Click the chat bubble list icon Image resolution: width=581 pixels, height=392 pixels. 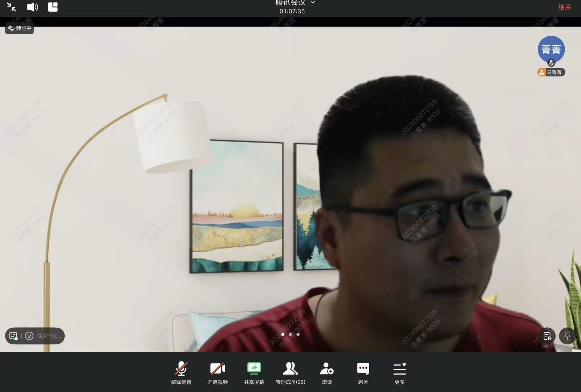pyautogui.click(x=13, y=336)
